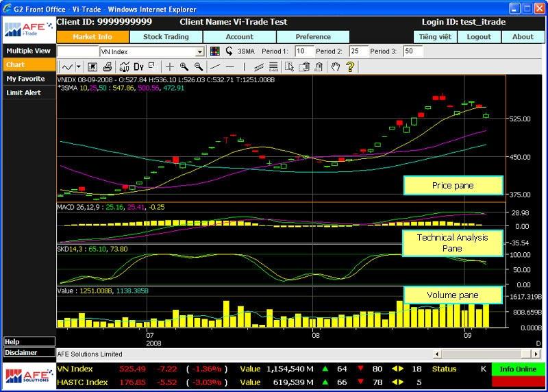Screen dimensions: 548x392
Task: Click the VN Index ticker label
Action: [75, 369]
